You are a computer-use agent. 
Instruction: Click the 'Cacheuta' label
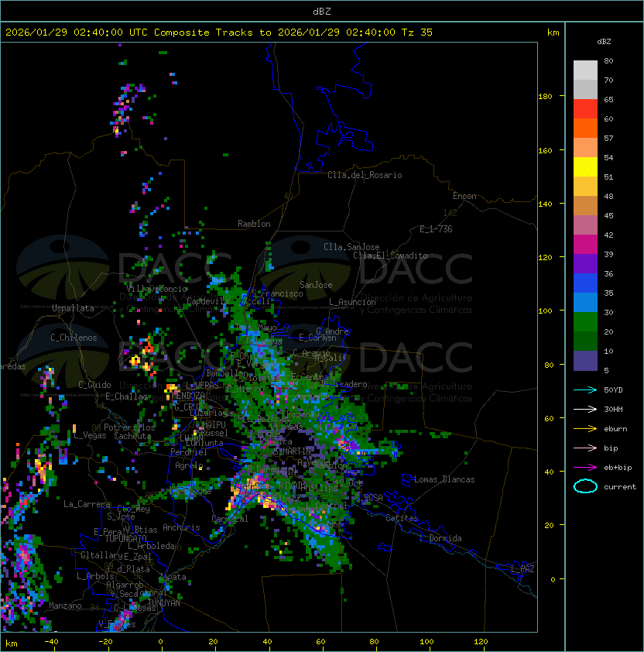point(132,436)
